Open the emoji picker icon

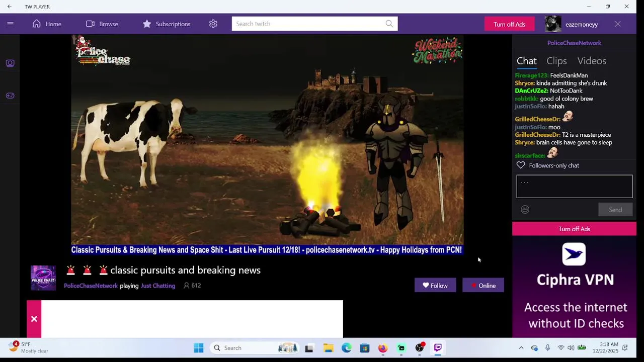(x=525, y=210)
